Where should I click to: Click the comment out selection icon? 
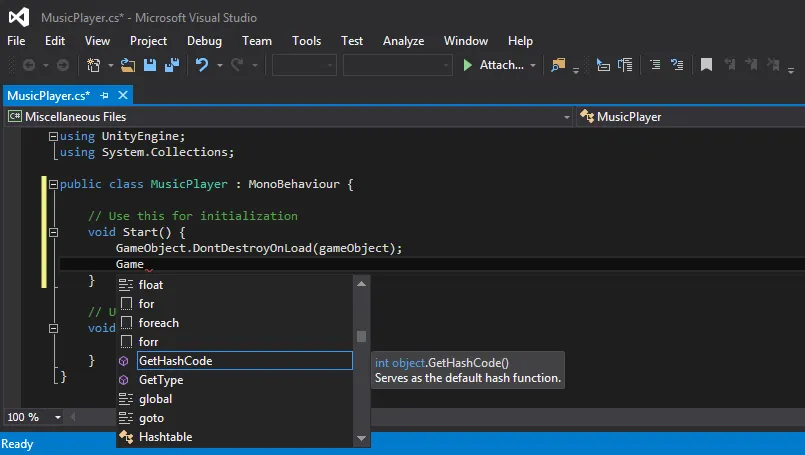(x=655, y=65)
